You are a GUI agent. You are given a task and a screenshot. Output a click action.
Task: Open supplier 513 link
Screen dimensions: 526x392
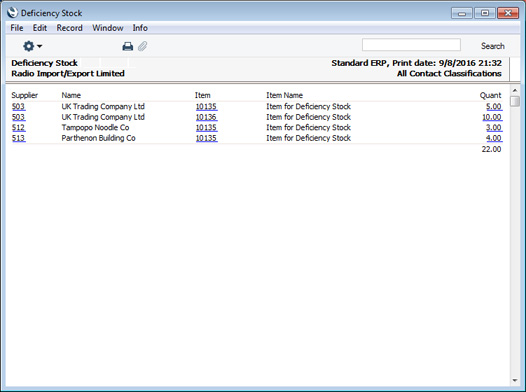click(18, 138)
